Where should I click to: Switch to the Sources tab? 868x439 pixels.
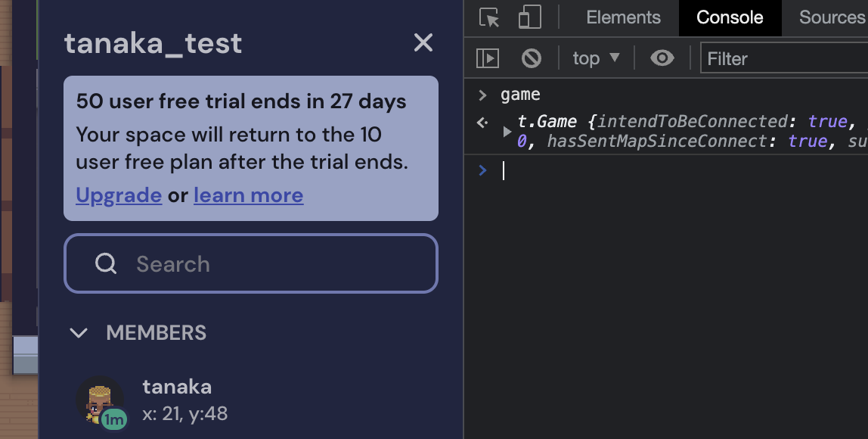point(831,17)
